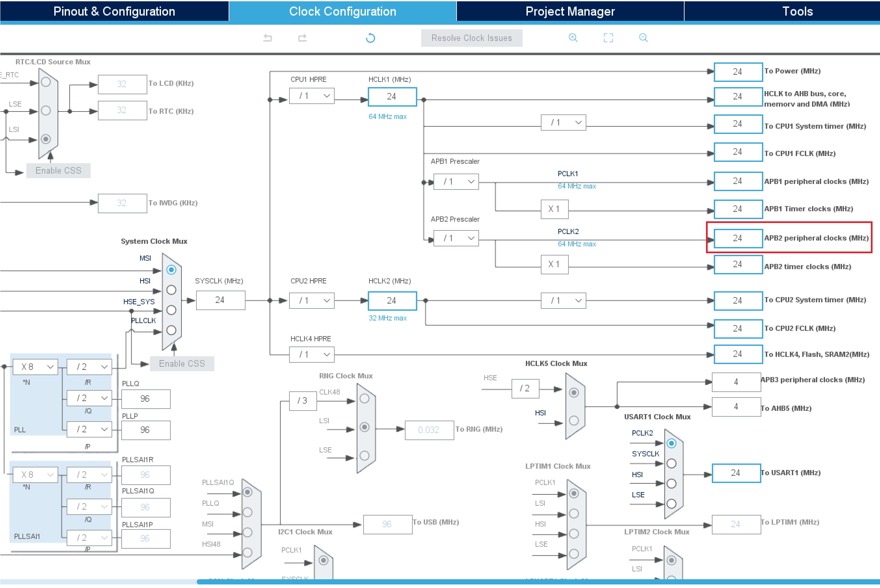Click Enable CSS under System Clock Mux
880x588 pixels.
click(182, 364)
